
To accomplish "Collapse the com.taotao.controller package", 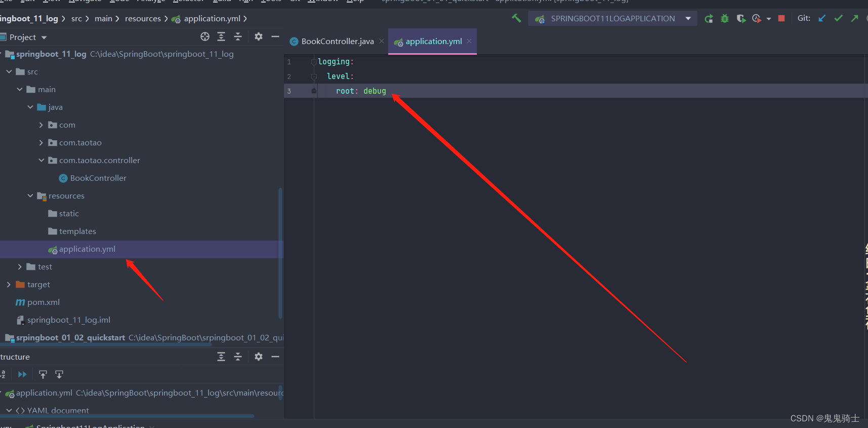I will click(x=41, y=161).
